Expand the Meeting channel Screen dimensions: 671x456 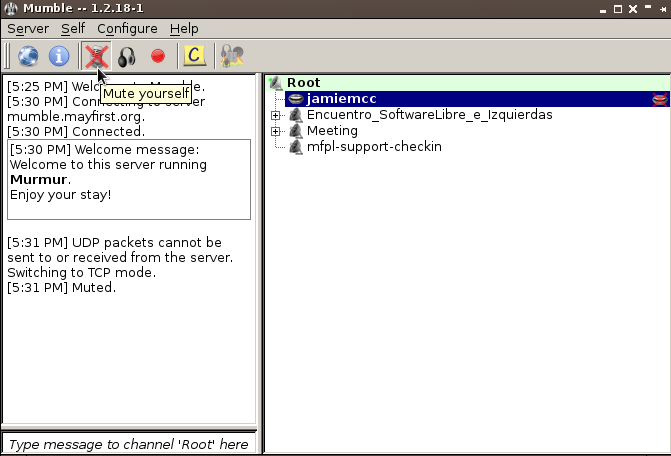tap(276, 131)
